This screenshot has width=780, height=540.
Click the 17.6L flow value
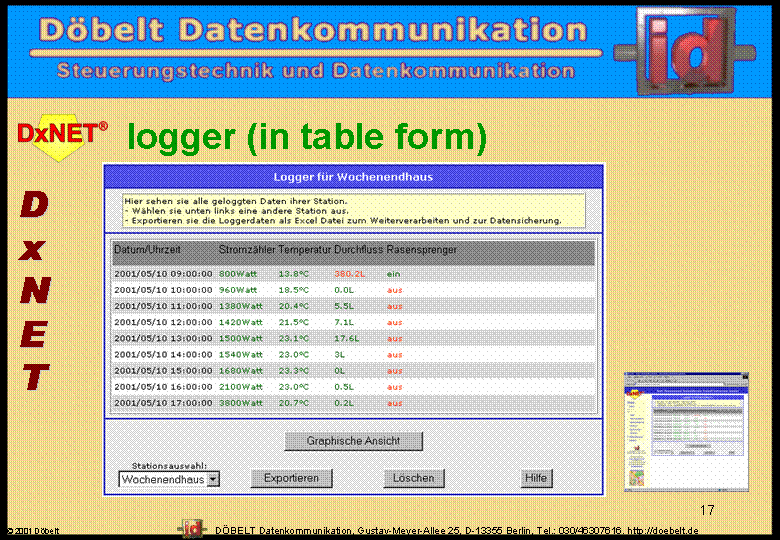[346, 339]
